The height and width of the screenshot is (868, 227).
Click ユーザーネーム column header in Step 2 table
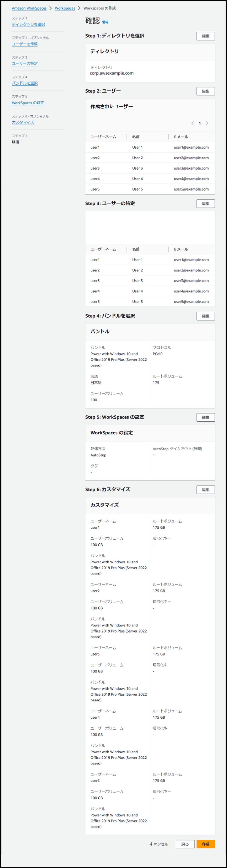tap(103, 137)
